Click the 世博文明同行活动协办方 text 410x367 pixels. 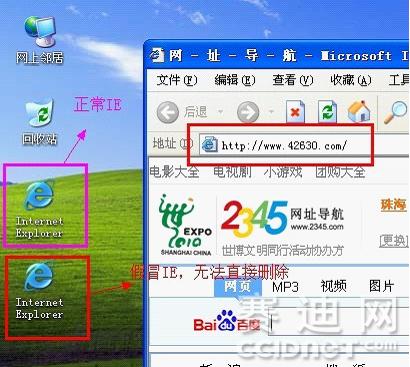[283, 250]
